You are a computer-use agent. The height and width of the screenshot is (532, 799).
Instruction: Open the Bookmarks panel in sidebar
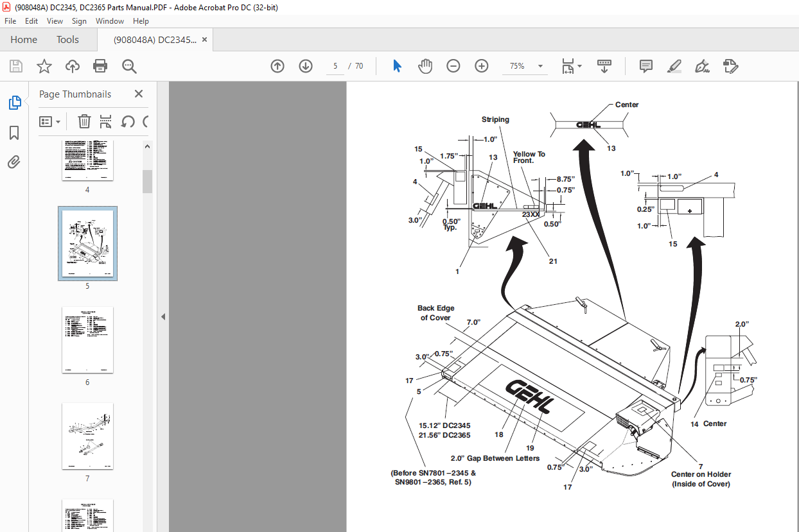pyautogui.click(x=14, y=133)
